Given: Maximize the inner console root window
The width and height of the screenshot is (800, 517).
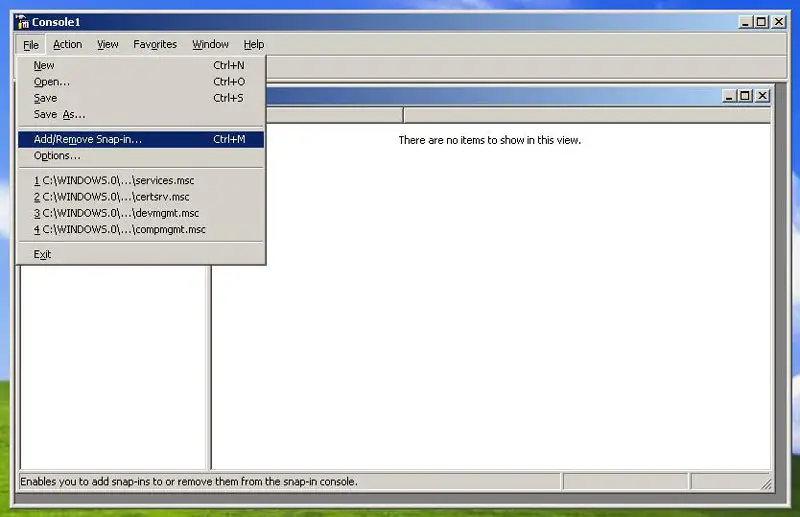Looking at the screenshot, I should click(x=745, y=95).
